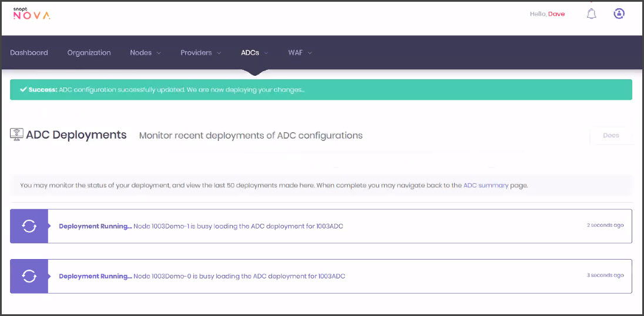Open the ADCs menu
Screen dimensions: 644x316
(x=254, y=52)
